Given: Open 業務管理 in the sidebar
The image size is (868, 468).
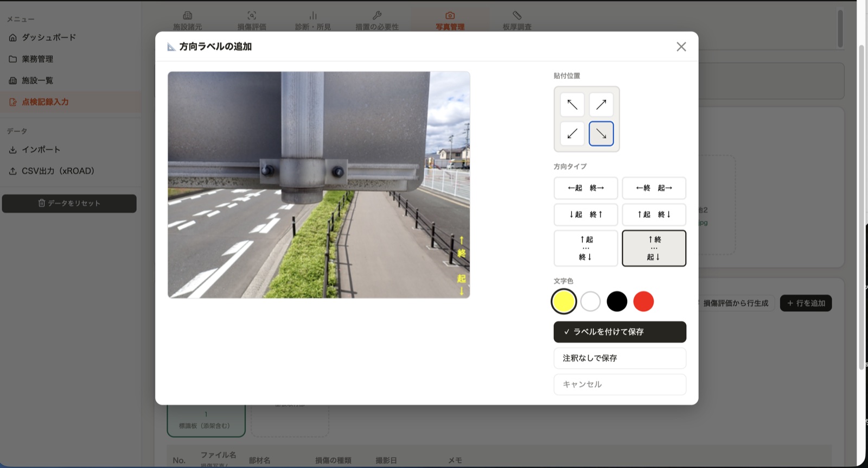Looking at the screenshot, I should [71, 59].
